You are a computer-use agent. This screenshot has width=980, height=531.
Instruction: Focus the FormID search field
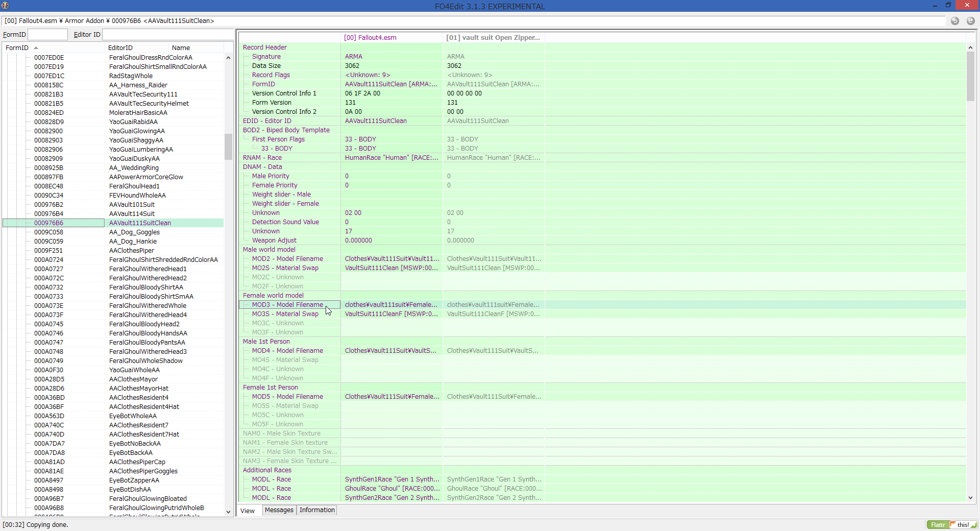click(47, 35)
